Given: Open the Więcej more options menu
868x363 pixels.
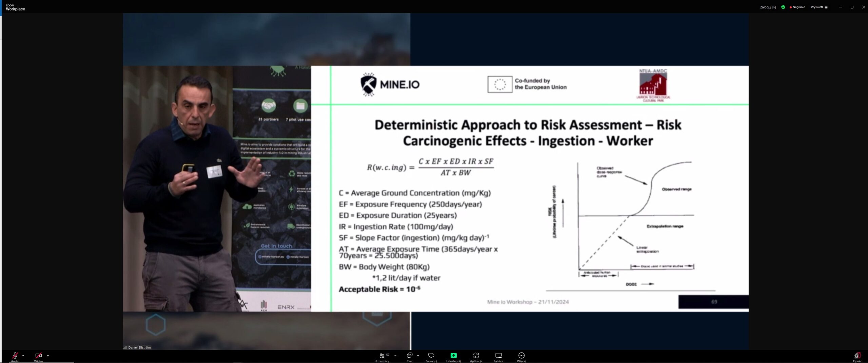Looking at the screenshot, I should coord(521,356).
